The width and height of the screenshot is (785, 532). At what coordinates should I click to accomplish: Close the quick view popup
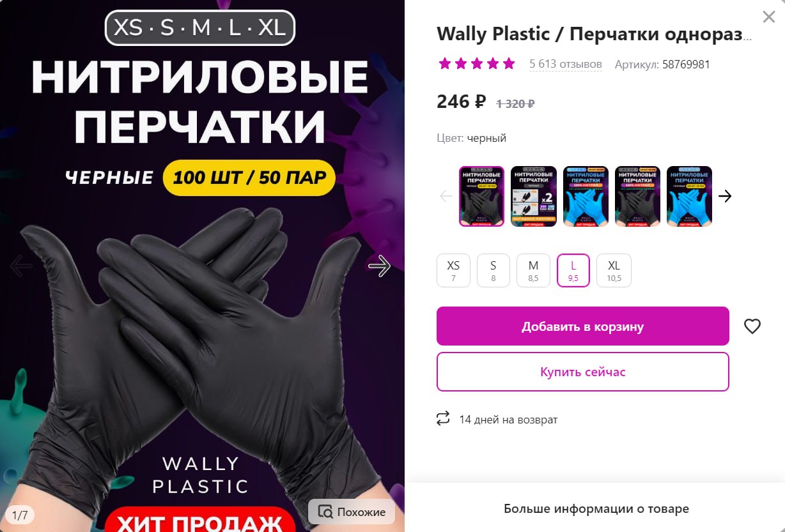point(767,17)
